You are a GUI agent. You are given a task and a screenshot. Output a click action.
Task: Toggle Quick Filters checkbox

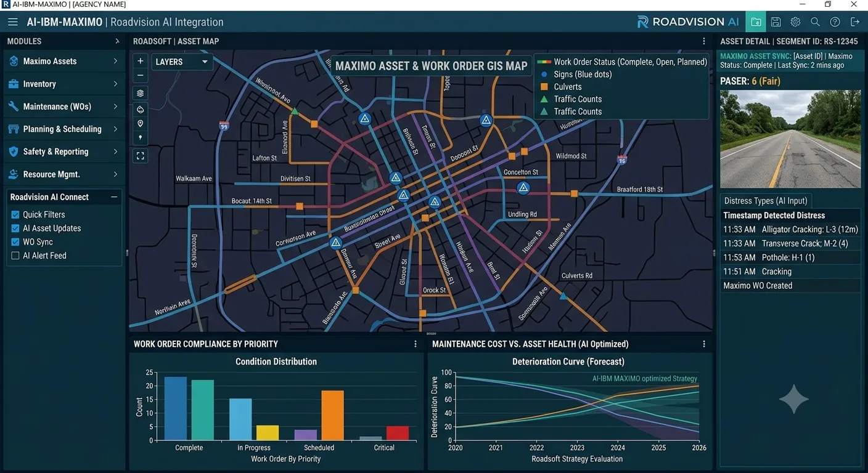point(15,215)
